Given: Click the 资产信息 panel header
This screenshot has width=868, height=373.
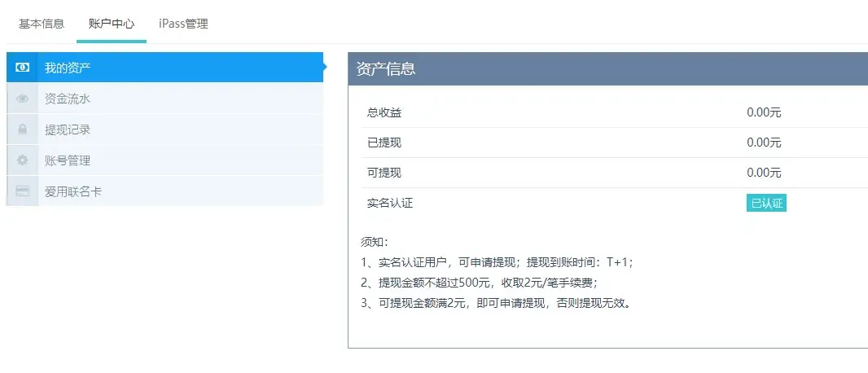Looking at the screenshot, I should [x=386, y=69].
